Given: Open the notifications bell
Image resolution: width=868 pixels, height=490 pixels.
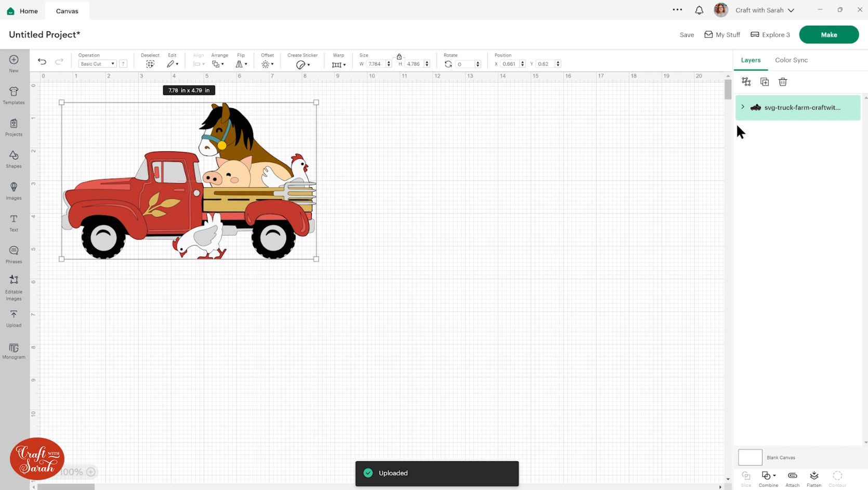Looking at the screenshot, I should [699, 10].
